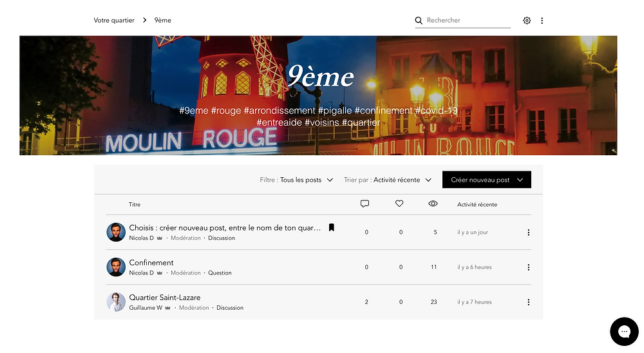The height and width of the screenshot is (353, 644).
Task: Click Question label under Confinement
Action: click(220, 273)
